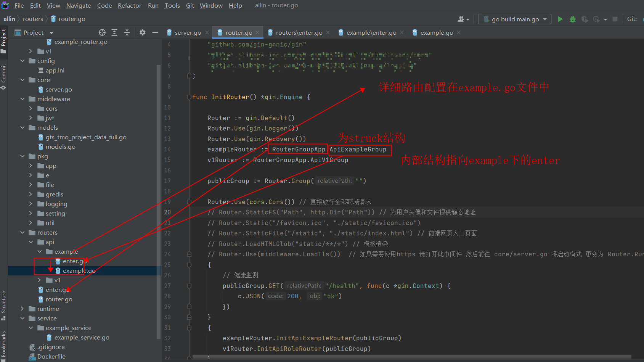Open the user account icon menu
Image resolution: width=644 pixels, height=362 pixels.
click(463, 19)
